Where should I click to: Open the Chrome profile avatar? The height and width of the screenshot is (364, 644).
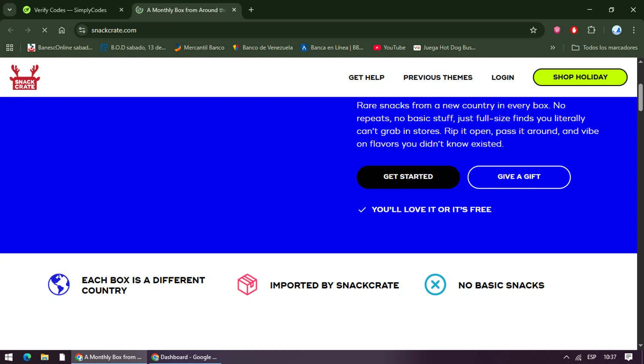pos(617,30)
